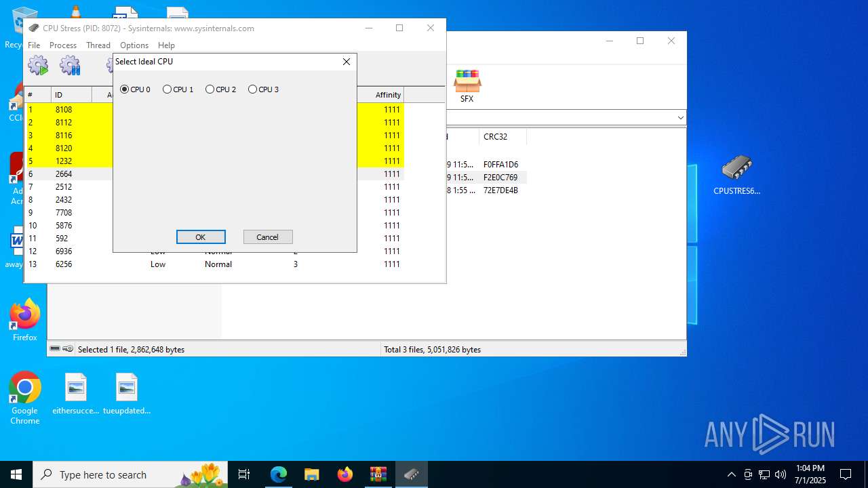Select thread row with ID 2664
Image resolution: width=868 pixels, height=488 pixels.
point(214,174)
